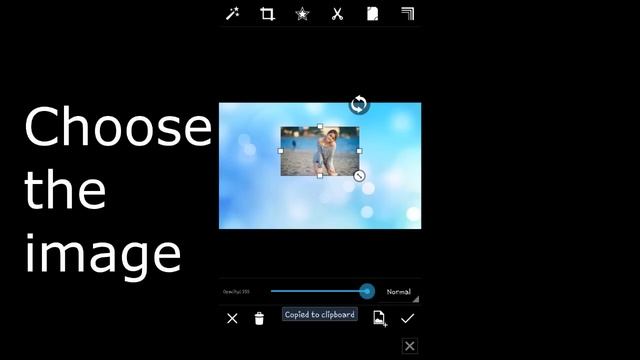This screenshot has height=360, width=640.
Task: Click the top middle selection handle
Action: (x=320, y=126)
